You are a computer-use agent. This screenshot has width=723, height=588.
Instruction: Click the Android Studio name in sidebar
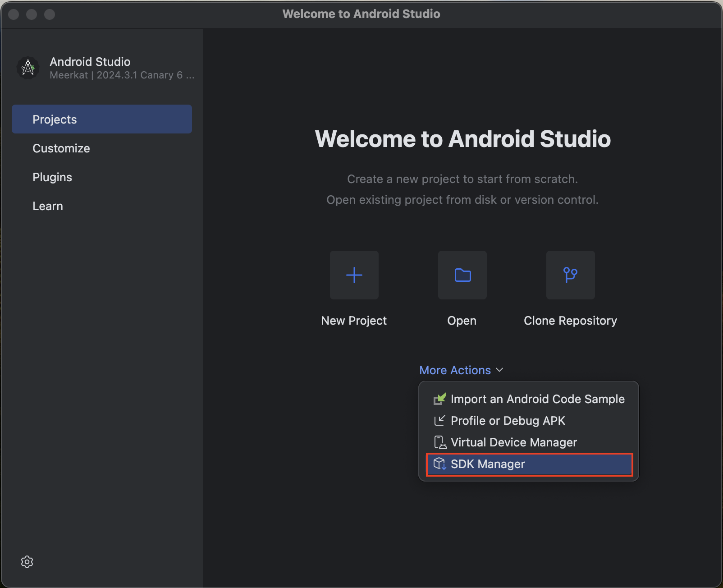90,62
